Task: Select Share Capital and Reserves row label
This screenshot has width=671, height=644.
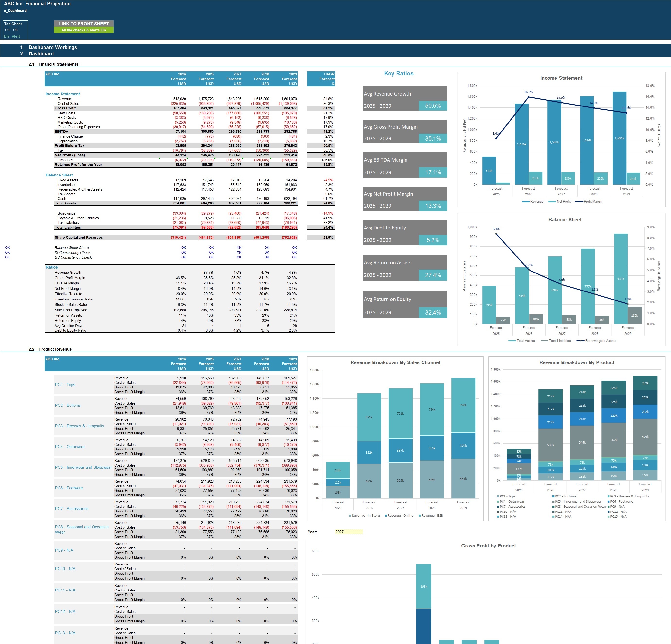Action: click(79, 238)
